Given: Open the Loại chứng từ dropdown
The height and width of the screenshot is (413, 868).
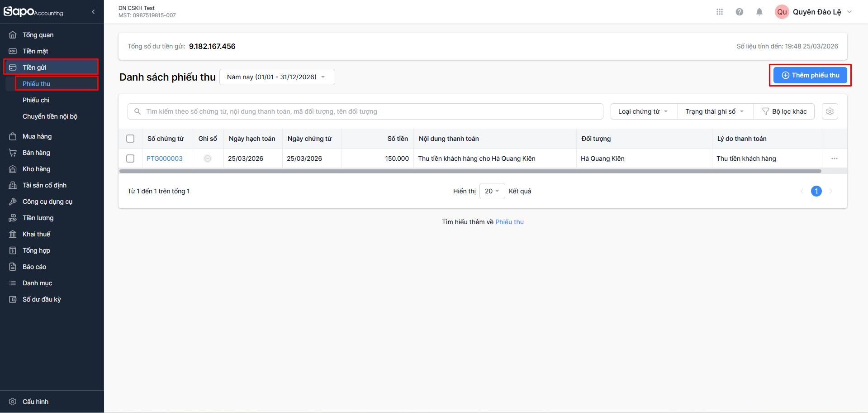Looking at the screenshot, I should click(643, 111).
